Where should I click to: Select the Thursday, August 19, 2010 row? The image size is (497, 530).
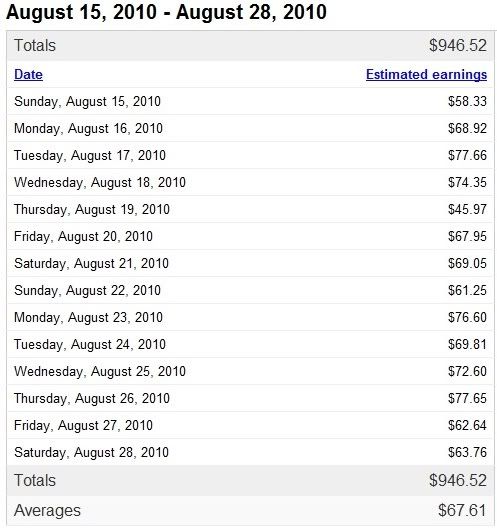click(x=250, y=210)
